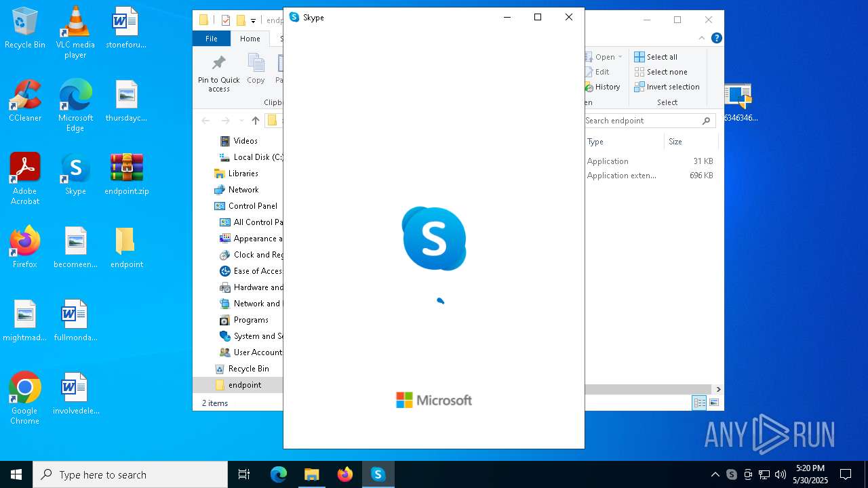Switch to large icons view in Explorer
Screen dimensions: 868x488
pyautogui.click(x=713, y=403)
